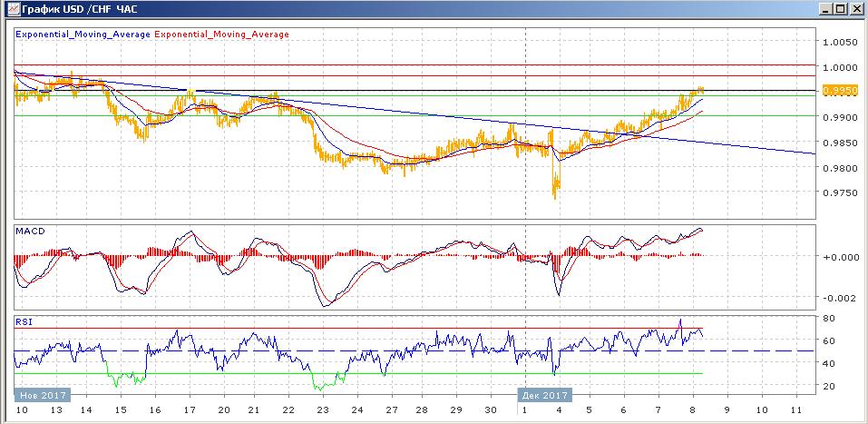Maximize the USD/CHF chart window
868x424 pixels.
840,9
